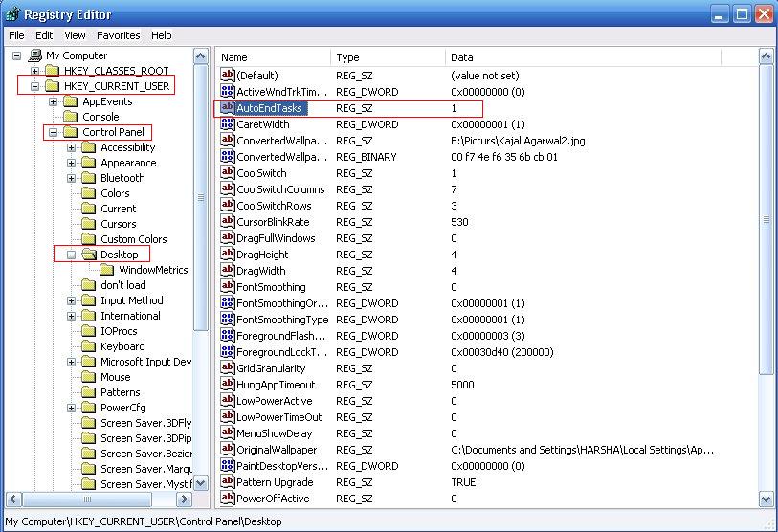Expand the PowerCfg node

point(72,408)
